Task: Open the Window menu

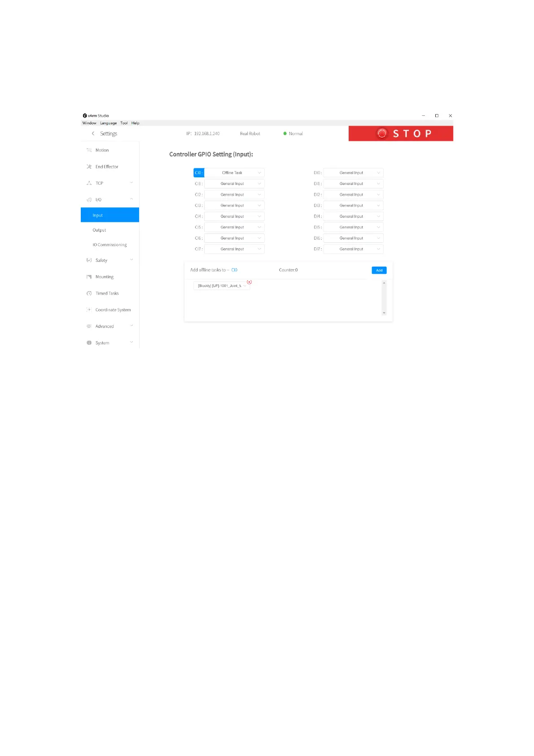Action: [x=89, y=123]
